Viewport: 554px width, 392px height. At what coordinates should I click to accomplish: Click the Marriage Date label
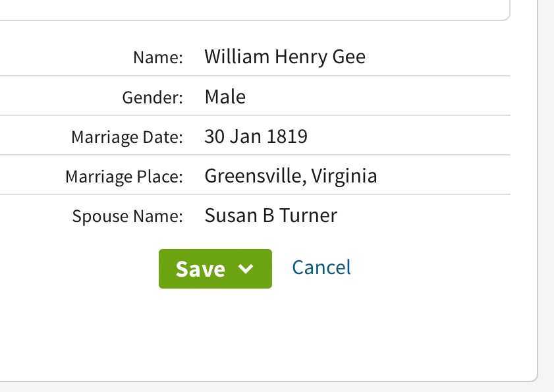pyautogui.click(x=126, y=137)
